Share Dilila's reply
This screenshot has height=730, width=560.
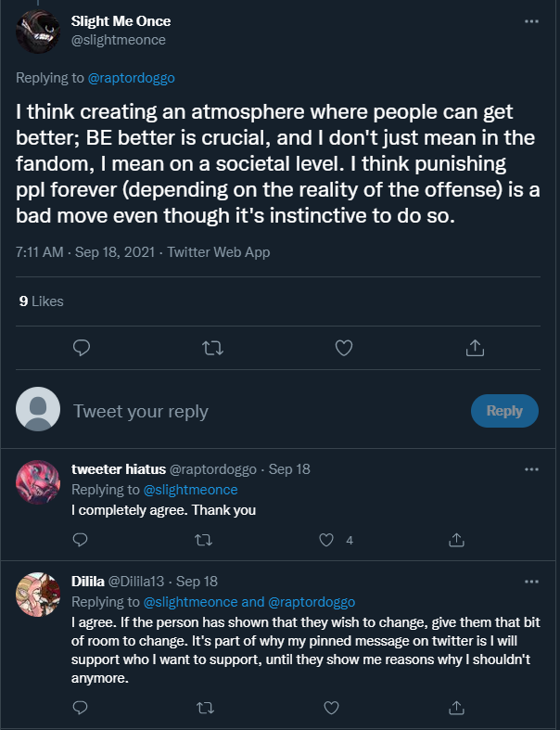(x=456, y=708)
